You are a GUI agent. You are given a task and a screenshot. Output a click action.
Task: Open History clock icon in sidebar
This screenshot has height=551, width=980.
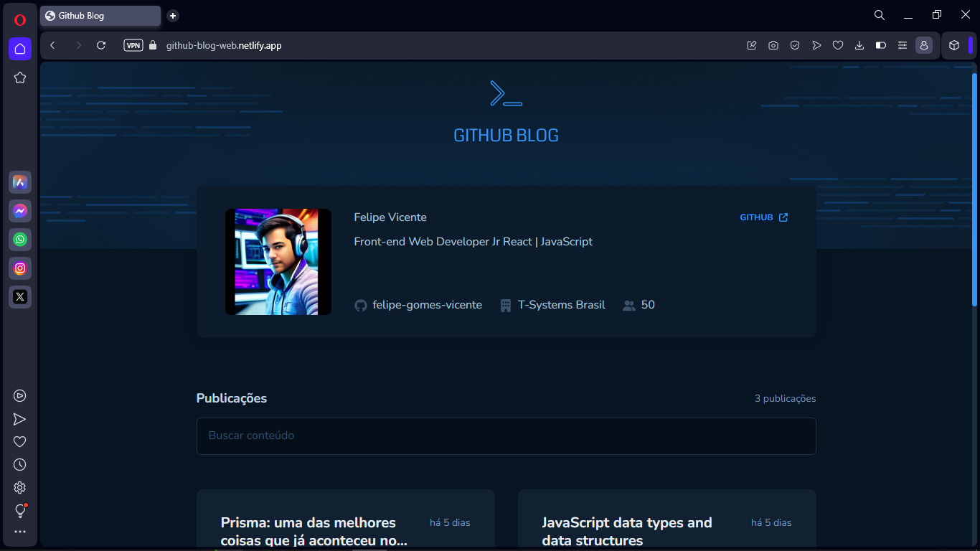[x=20, y=465]
